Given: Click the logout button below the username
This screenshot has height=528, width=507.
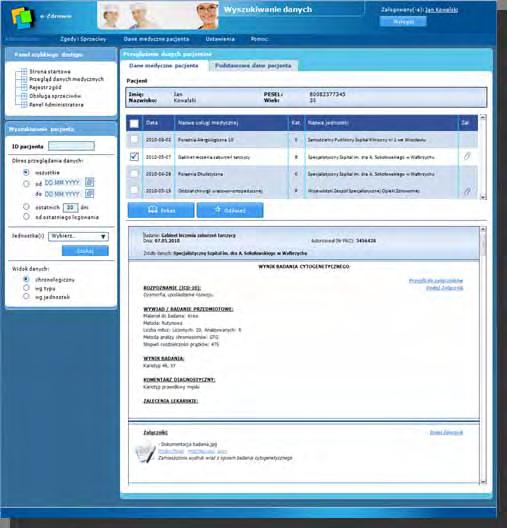Looking at the screenshot, I should (403, 22).
